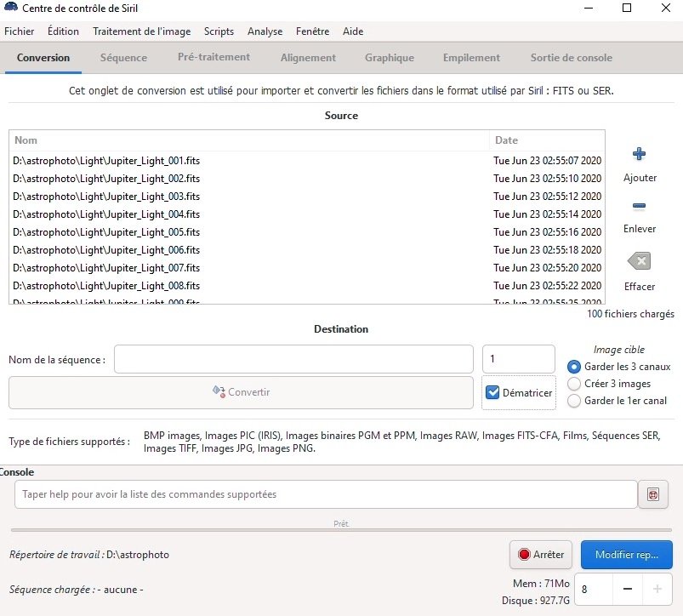Select Jupiter_Light_001.fits row
683x616 pixels.
(x=307, y=161)
